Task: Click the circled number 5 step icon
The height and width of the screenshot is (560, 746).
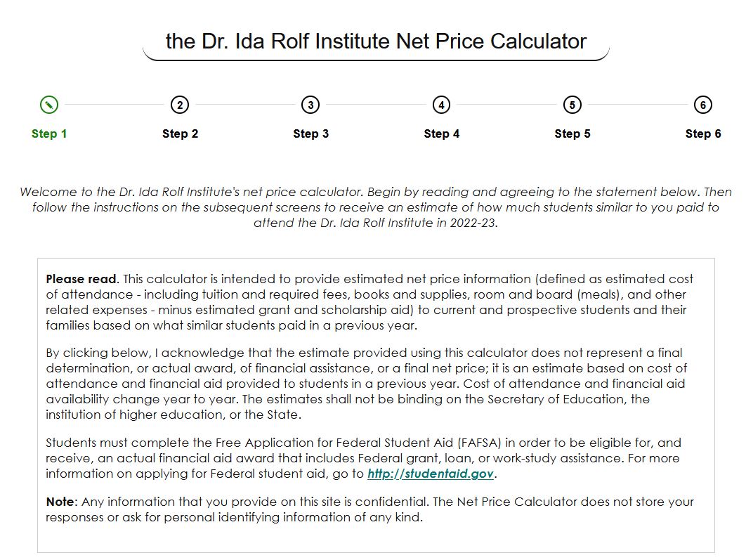Action: click(x=572, y=105)
